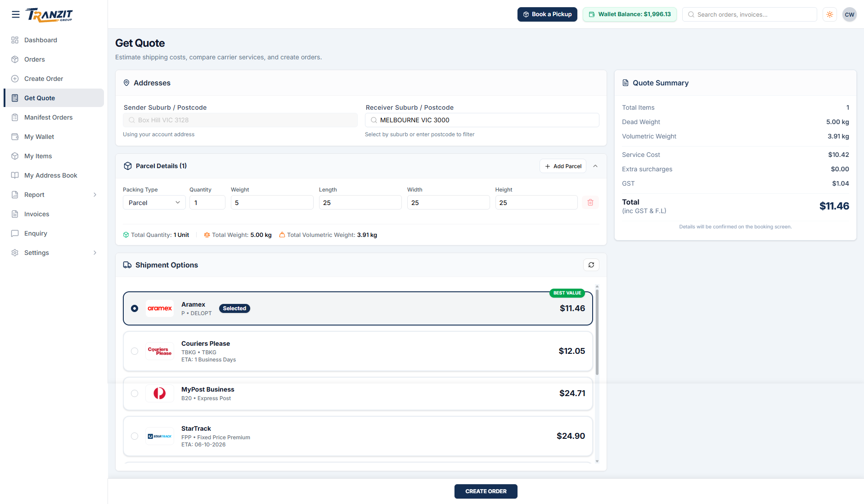Open My Address Book

point(54,175)
